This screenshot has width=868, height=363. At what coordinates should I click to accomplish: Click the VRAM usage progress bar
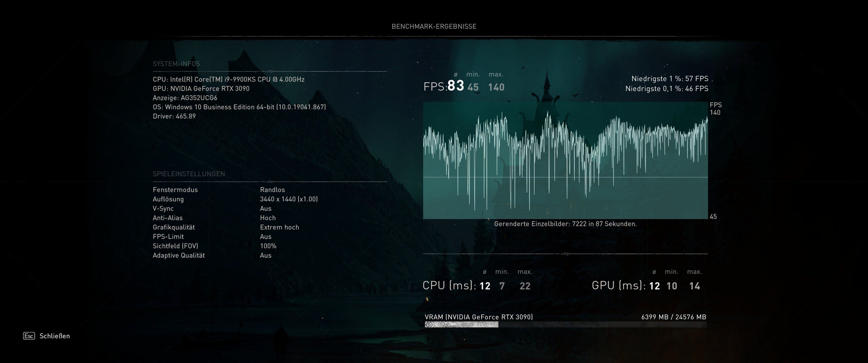565,324
